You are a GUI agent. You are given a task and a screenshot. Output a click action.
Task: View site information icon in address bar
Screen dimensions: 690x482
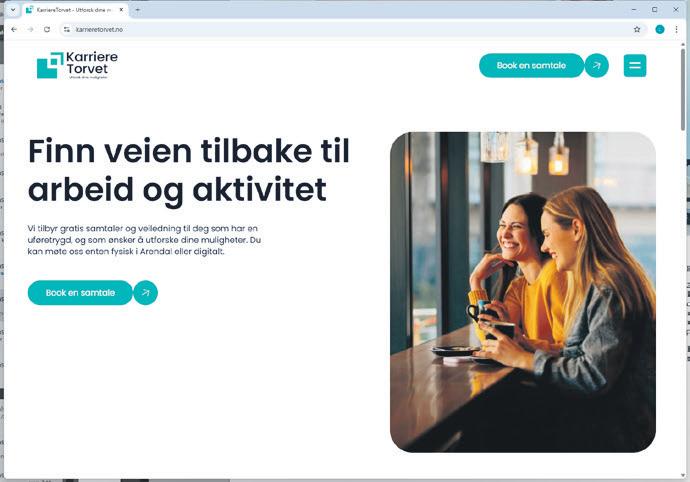coord(67,29)
